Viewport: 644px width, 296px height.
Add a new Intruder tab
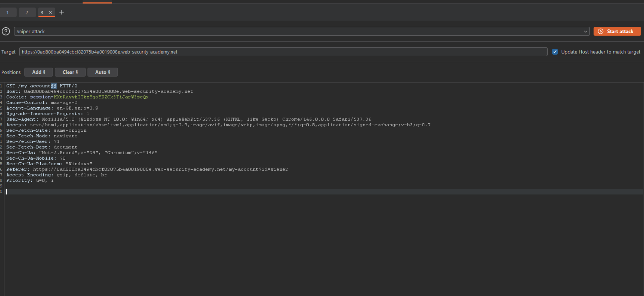point(62,12)
